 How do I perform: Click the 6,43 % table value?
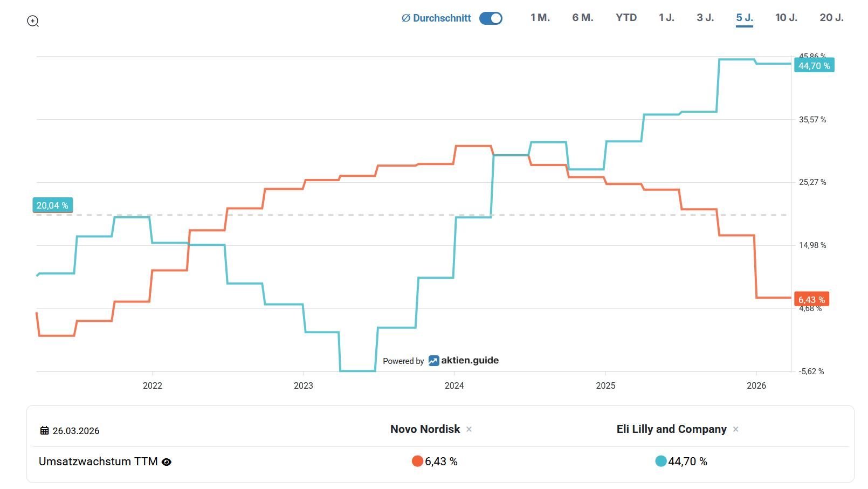(x=441, y=462)
